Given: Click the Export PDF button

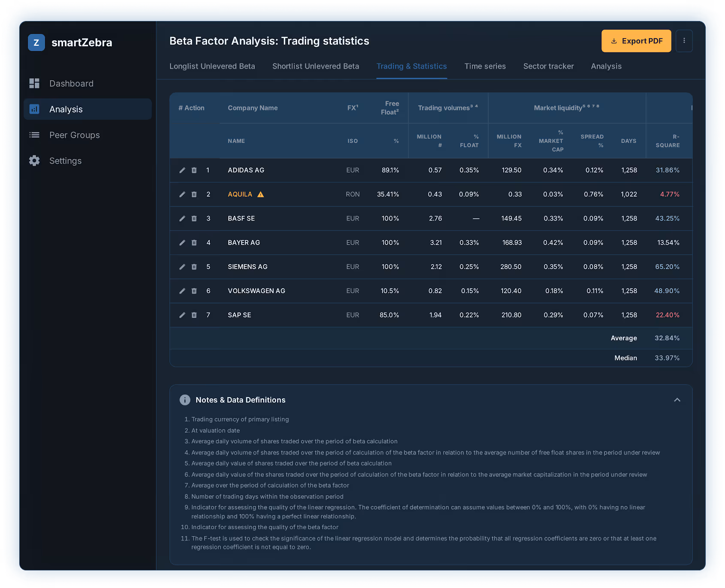Looking at the screenshot, I should coord(636,41).
